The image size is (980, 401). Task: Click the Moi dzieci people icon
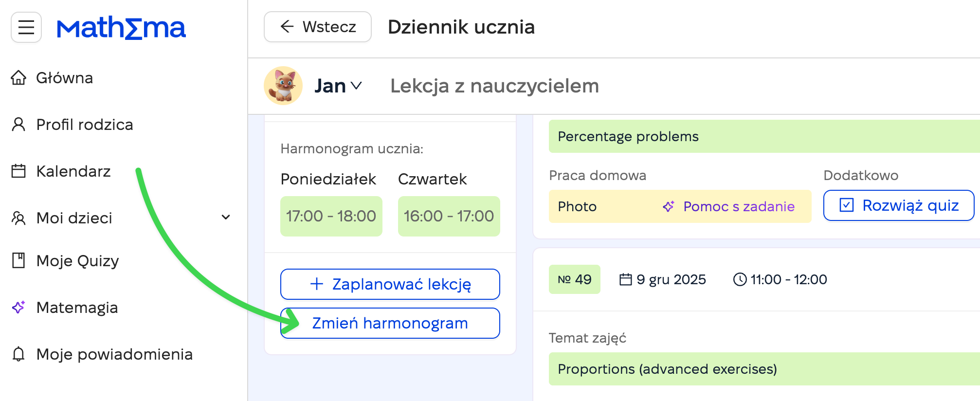18,218
